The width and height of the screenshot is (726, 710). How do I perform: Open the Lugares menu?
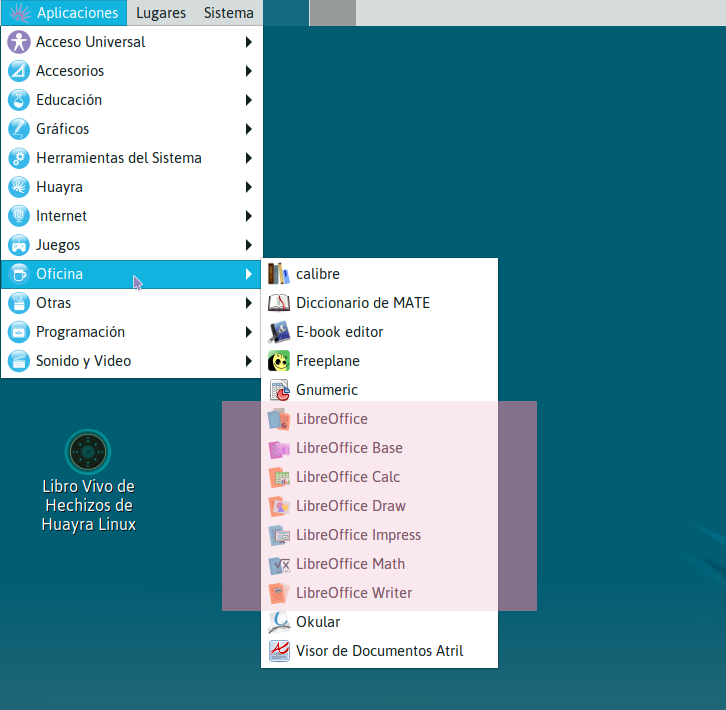[161, 13]
